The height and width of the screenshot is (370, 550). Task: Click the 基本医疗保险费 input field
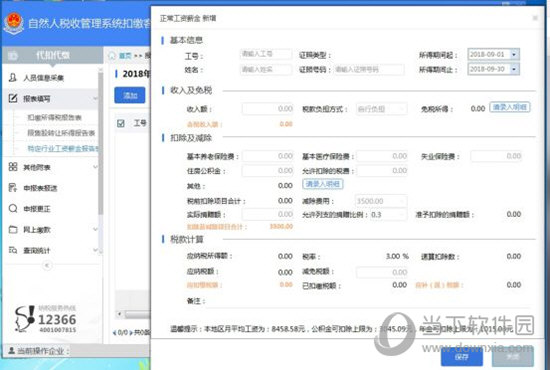[382, 156]
